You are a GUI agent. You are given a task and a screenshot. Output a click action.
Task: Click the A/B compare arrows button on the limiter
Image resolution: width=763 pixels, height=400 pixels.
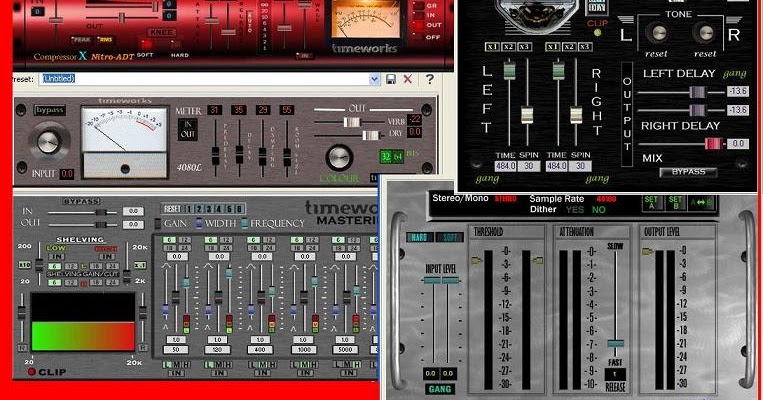tap(701, 202)
